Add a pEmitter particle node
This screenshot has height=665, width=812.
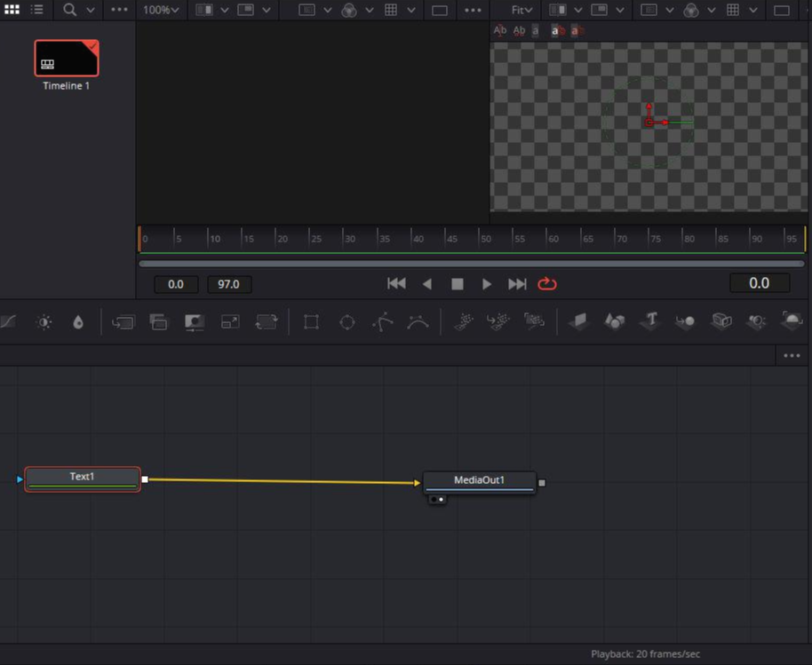click(x=464, y=322)
